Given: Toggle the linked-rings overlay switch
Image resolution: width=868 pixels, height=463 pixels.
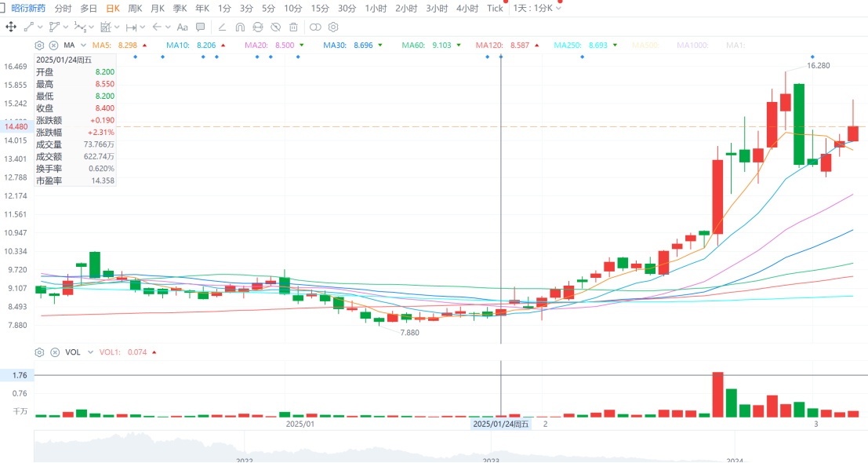Looking at the screenshot, I should (x=315, y=27).
